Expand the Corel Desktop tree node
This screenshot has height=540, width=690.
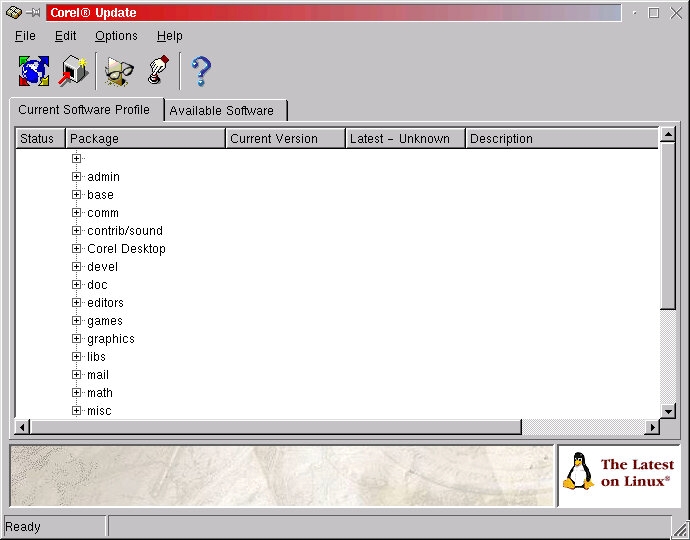click(x=76, y=249)
